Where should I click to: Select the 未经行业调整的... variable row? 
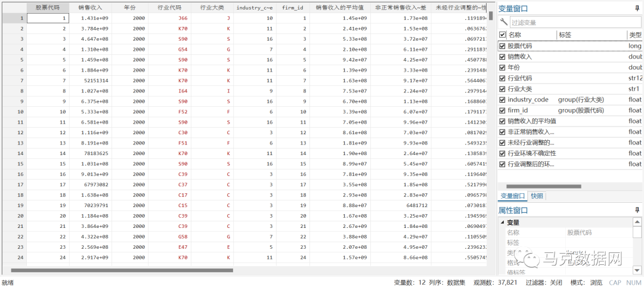(x=570, y=143)
